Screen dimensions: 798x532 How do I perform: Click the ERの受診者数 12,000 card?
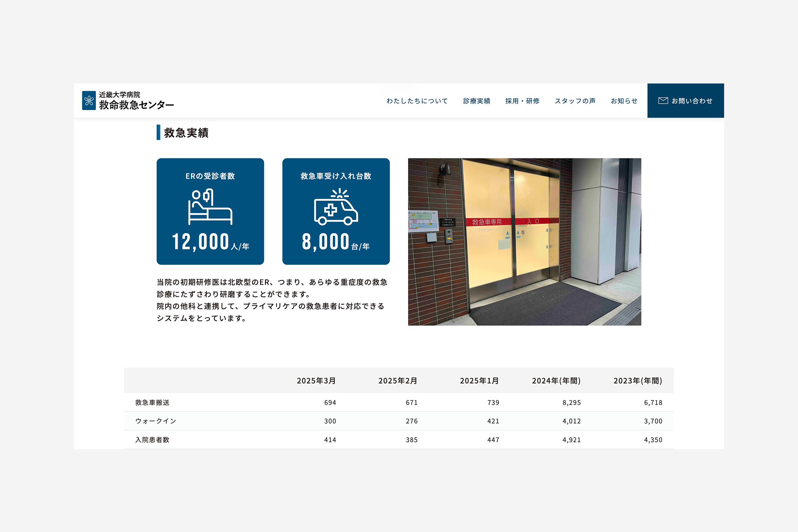(210, 242)
